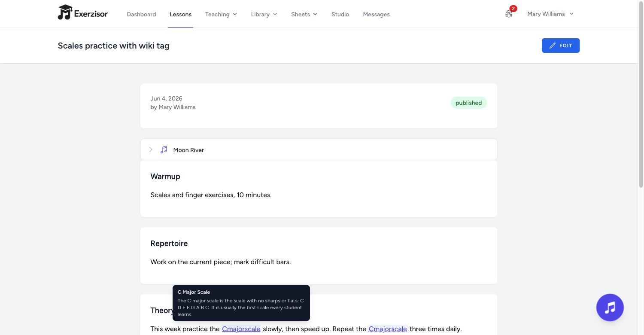
Task: Click the green published status badge
Action: [468, 103]
